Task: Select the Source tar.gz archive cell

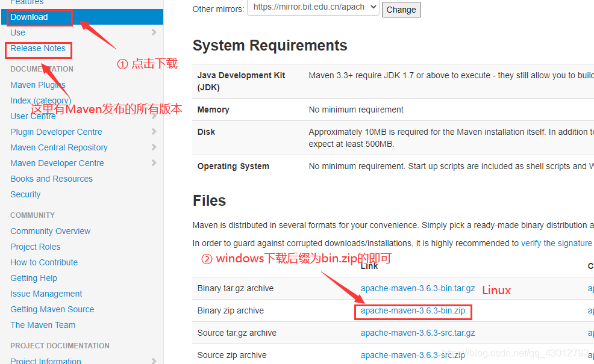Action: [x=237, y=333]
